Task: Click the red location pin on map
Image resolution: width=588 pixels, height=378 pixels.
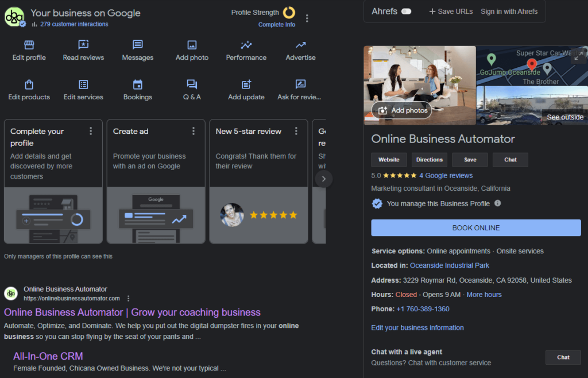Action: click(x=532, y=64)
